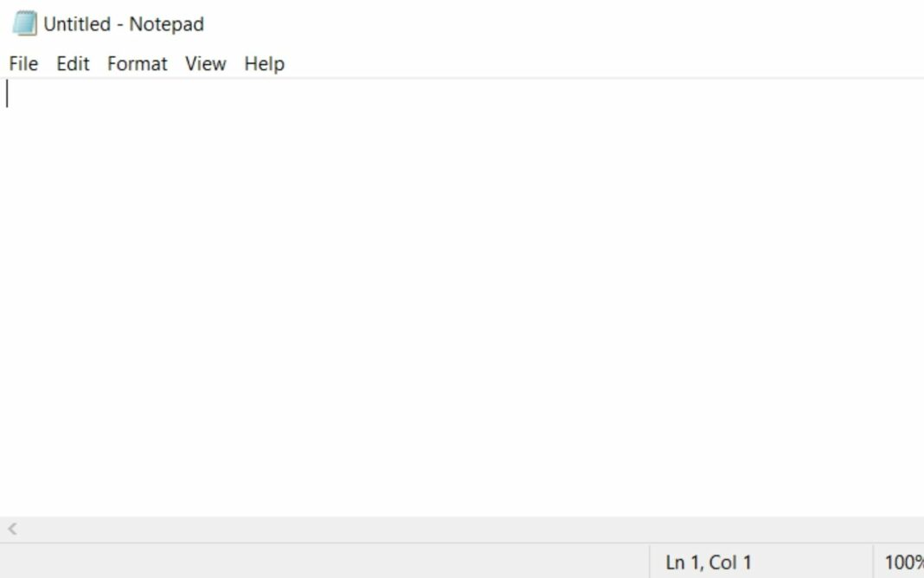Click the Ln 1, Col 1 status indicator

tap(709, 562)
